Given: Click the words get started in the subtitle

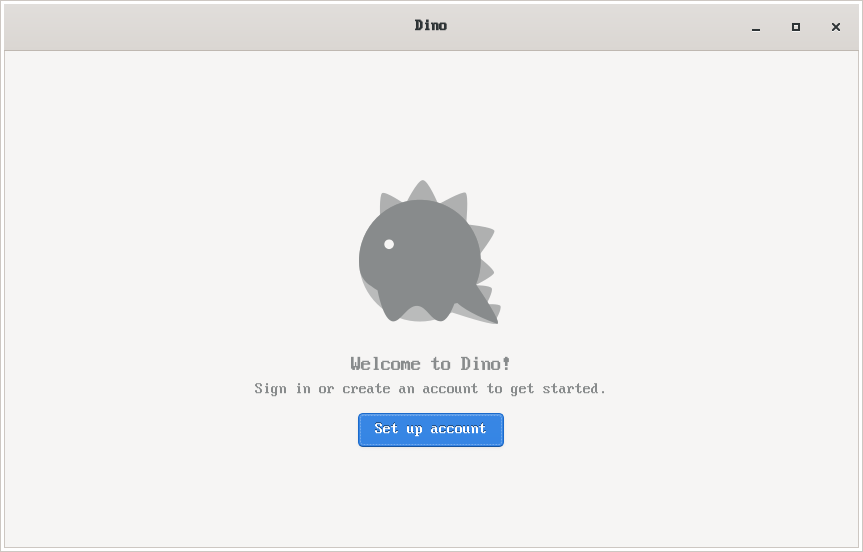Looking at the screenshot, I should click(554, 389).
